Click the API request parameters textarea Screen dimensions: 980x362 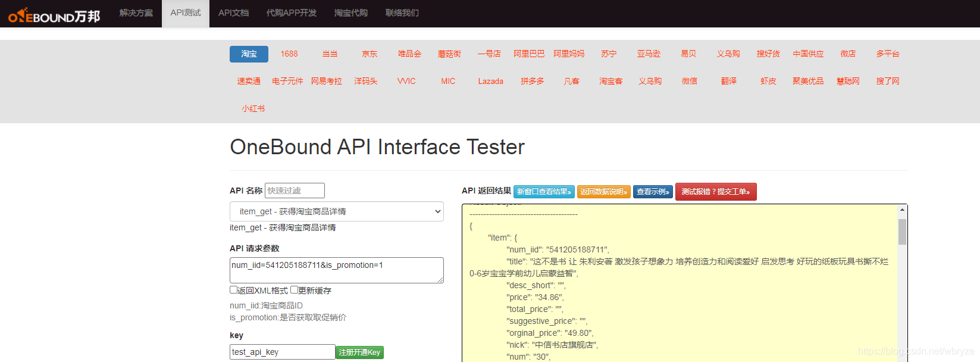point(337,270)
